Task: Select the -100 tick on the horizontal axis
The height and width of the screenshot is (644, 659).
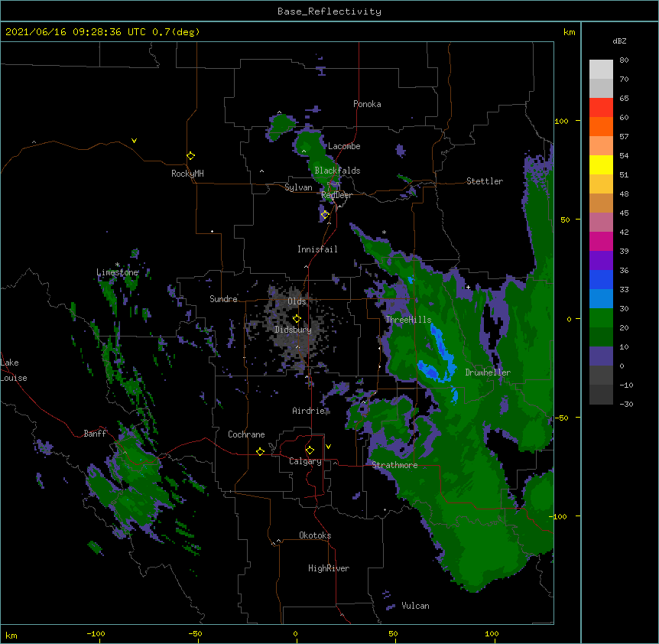Action: tap(96, 634)
